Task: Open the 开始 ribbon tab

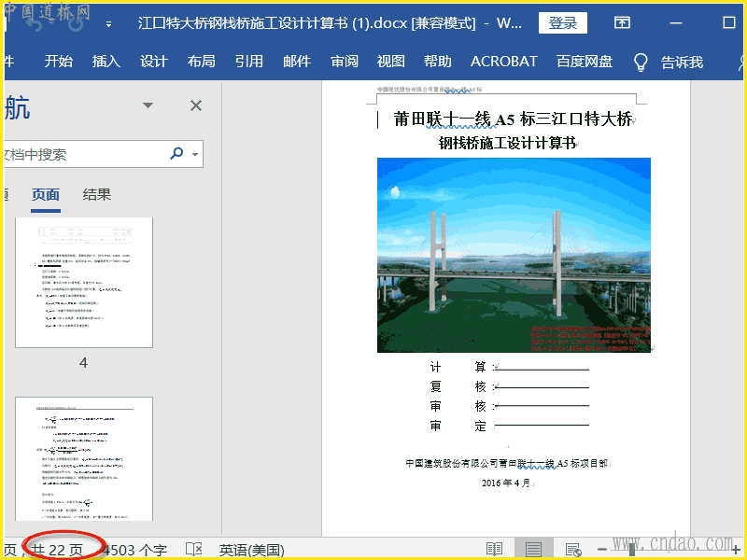Action: tap(59, 62)
